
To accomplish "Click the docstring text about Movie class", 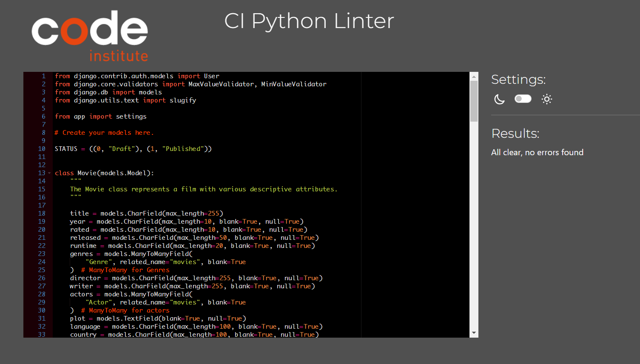I will pyautogui.click(x=204, y=189).
